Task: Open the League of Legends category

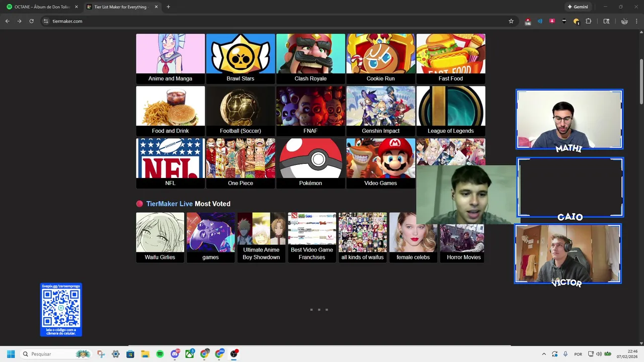Action: (451, 111)
